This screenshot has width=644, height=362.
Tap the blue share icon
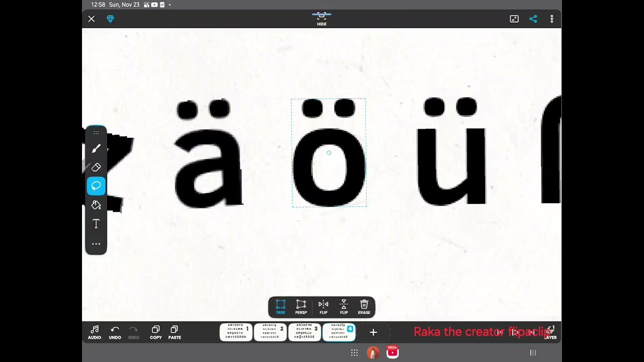pos(533,19)
